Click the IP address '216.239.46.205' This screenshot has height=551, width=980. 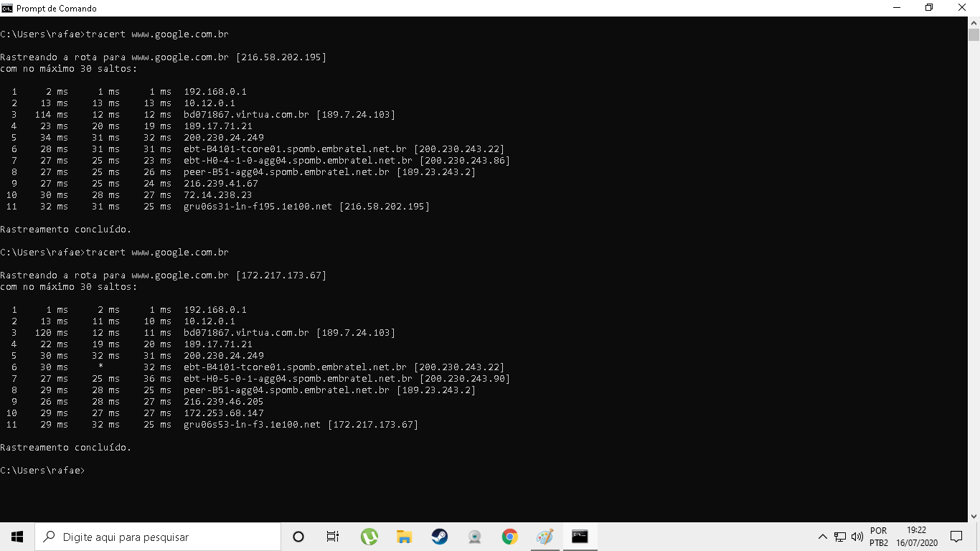coord(224,402)
